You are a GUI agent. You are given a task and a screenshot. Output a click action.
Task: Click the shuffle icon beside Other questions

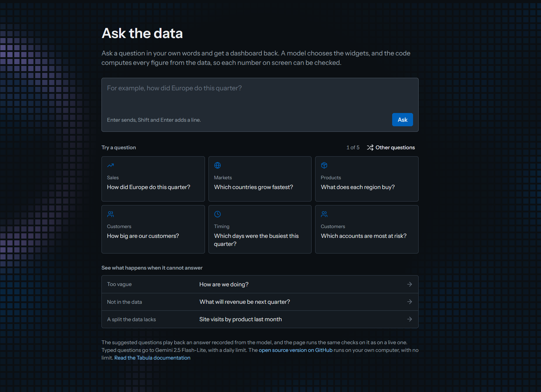(x=370, y=148)
